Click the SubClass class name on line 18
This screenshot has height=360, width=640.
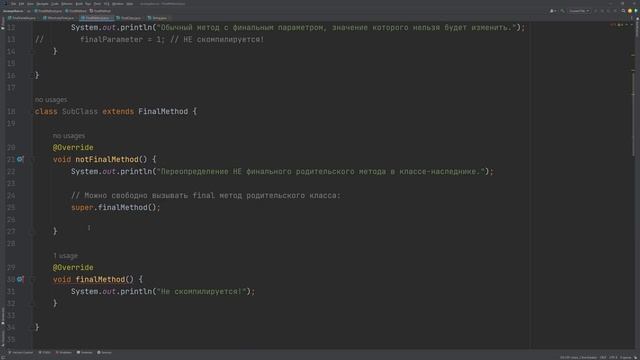pos(80,111)
